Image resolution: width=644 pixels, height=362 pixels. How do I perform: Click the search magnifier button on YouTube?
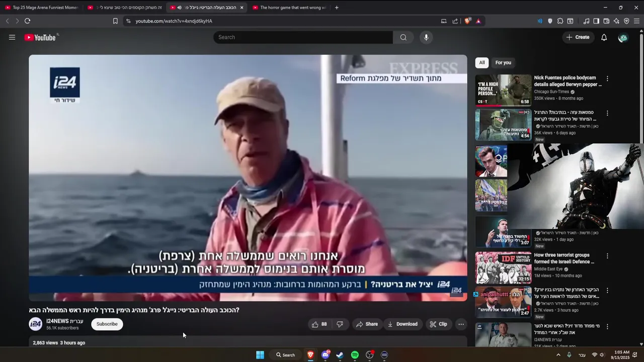(404, 37)
